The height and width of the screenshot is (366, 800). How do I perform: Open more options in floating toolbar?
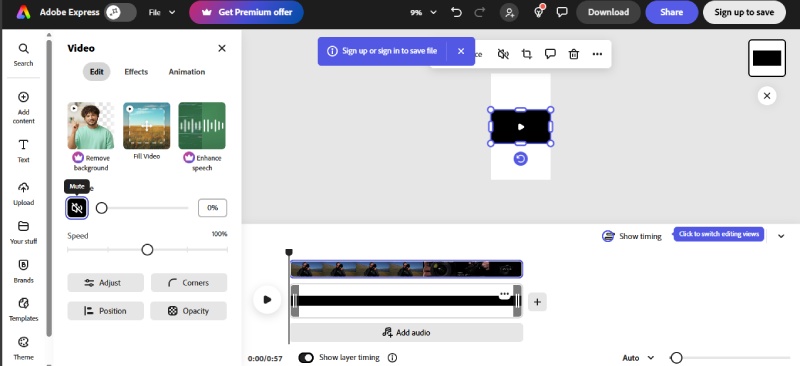coord(597,54)
